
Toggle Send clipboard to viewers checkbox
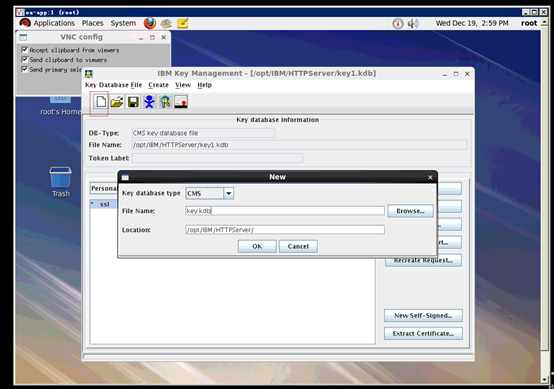24,59
